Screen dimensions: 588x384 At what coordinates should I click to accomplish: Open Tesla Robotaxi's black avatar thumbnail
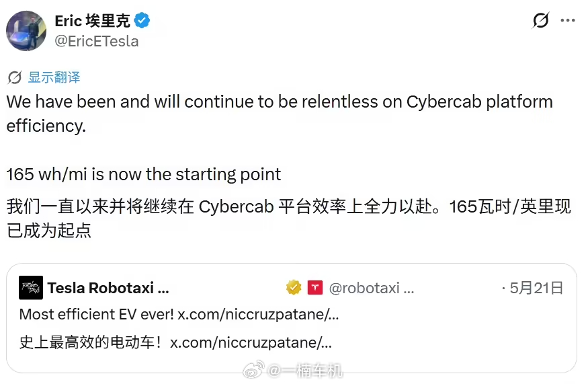(x=31, y=288)
